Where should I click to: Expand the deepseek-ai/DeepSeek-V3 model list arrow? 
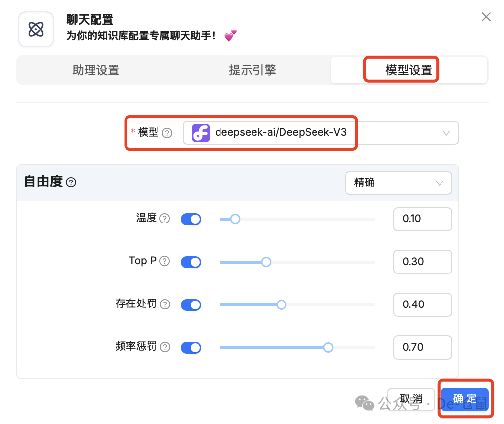445,133
